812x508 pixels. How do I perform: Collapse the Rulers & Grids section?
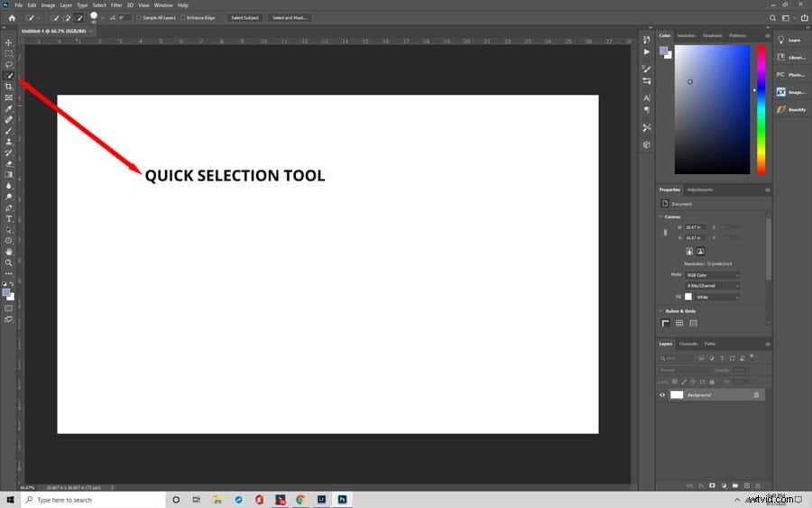click(x=660, y=310)
